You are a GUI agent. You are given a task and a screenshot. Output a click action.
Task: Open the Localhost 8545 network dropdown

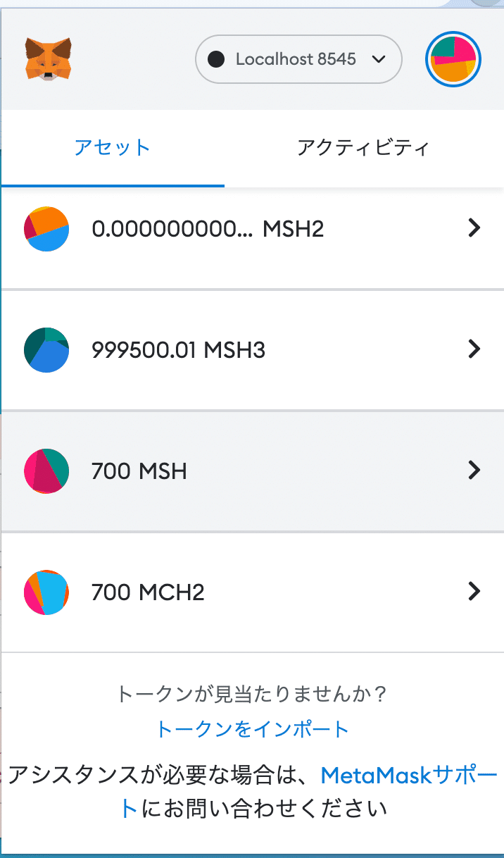coord(298,60)
